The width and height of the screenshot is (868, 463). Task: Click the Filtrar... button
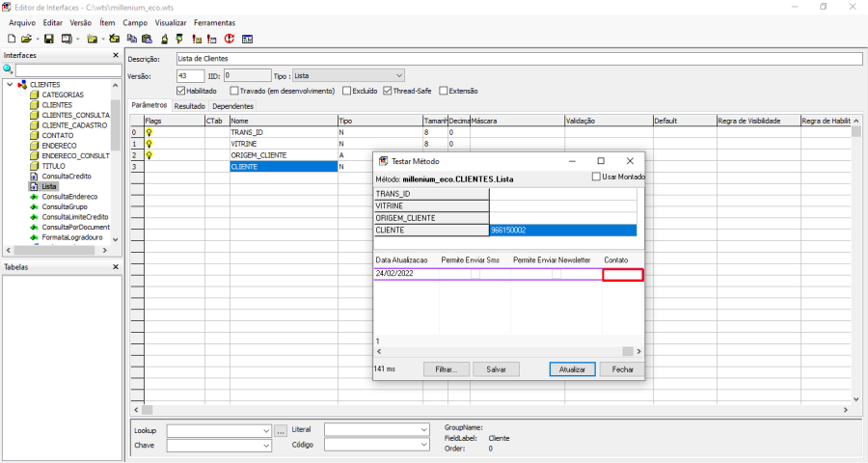click(x=447, y=369)
